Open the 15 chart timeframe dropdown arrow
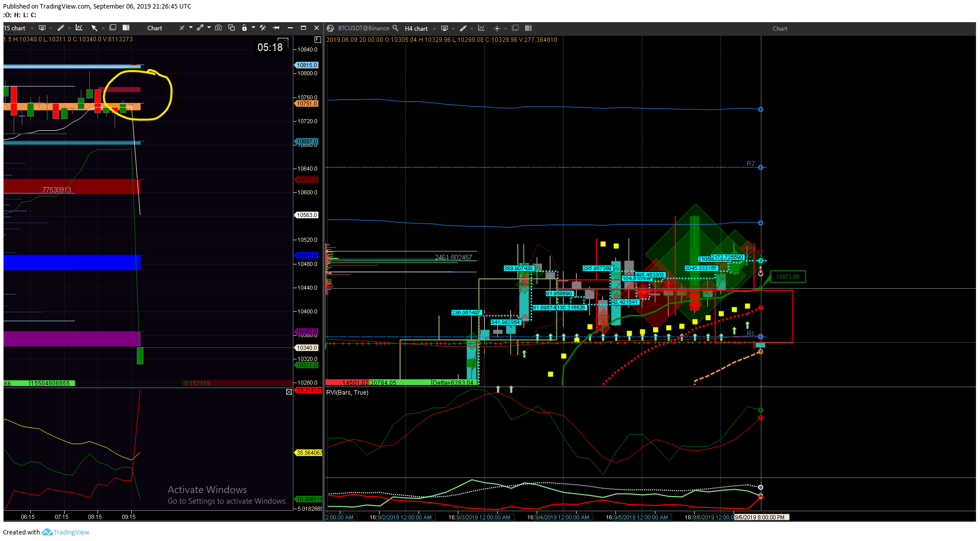 click(x=32, y=29)
